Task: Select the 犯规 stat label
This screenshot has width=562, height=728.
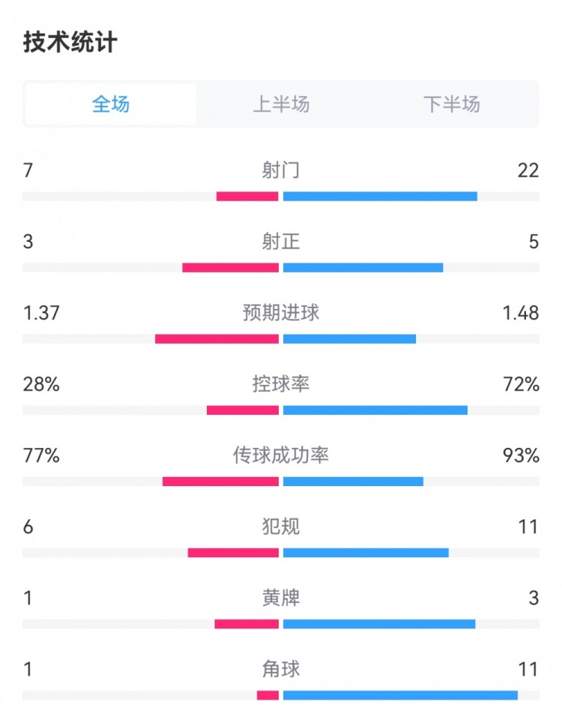Action: click(281, 527)
